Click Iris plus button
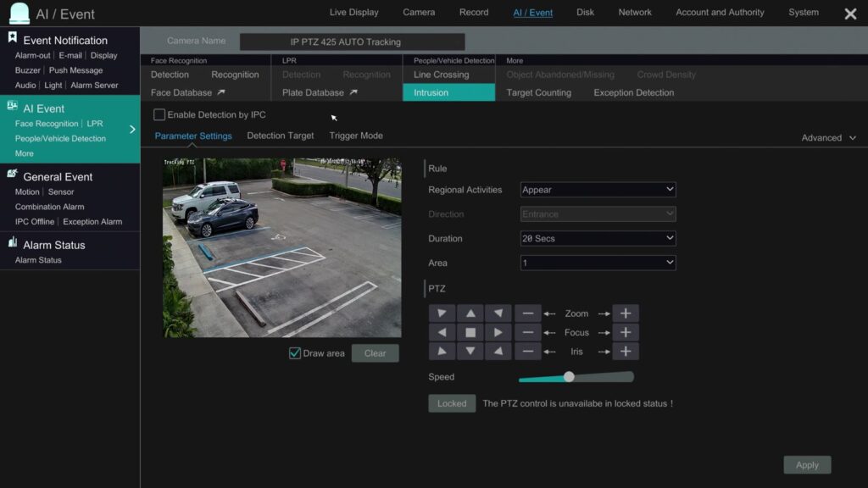Image resolution: width=868 pixels, height=488 pixels. point(626,352)
